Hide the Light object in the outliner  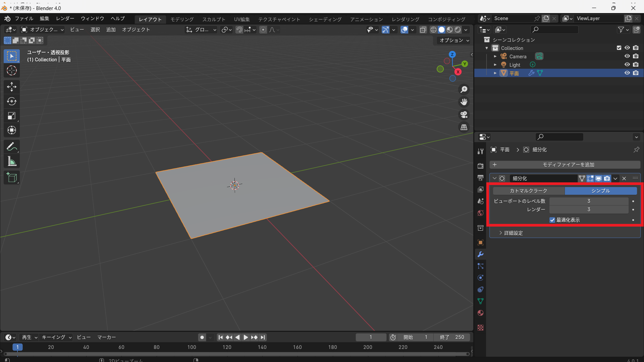[x=627, y=65]
